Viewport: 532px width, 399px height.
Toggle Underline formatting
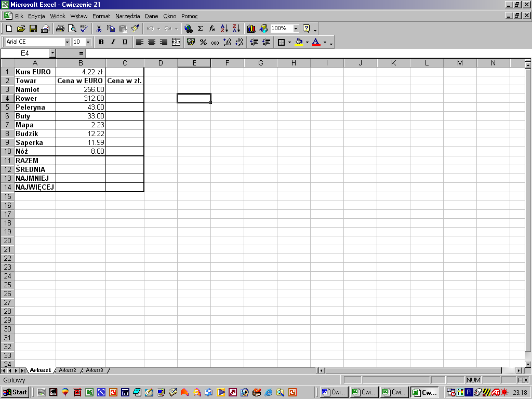[x=125, y=42]
